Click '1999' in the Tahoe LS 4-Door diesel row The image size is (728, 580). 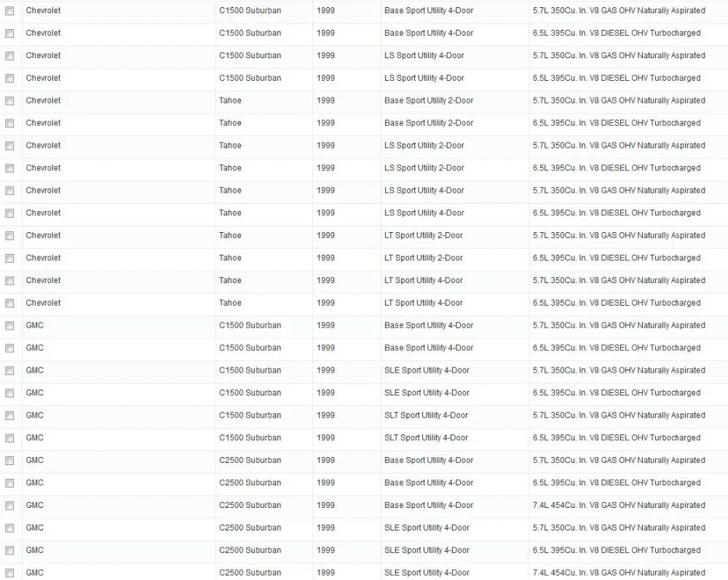pyautogui.click(x=325, y=213)
